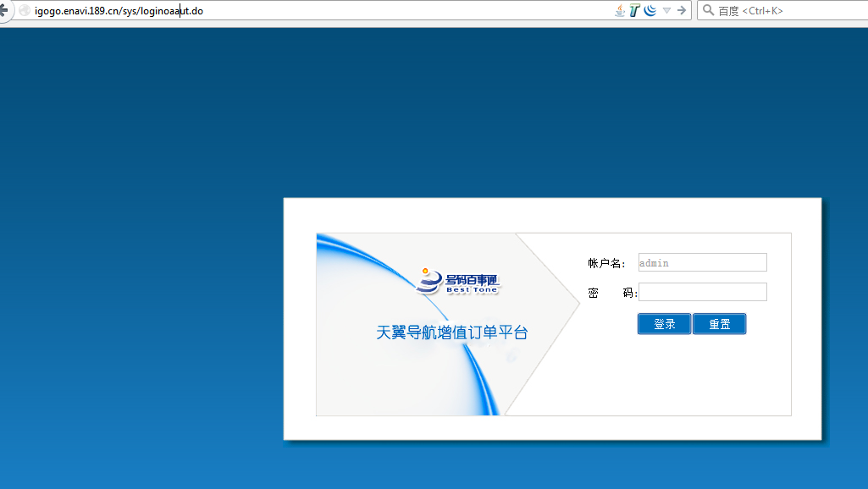Click the 登录 login button
Viewport: 868px width, 489px height.
coord(664,324)
